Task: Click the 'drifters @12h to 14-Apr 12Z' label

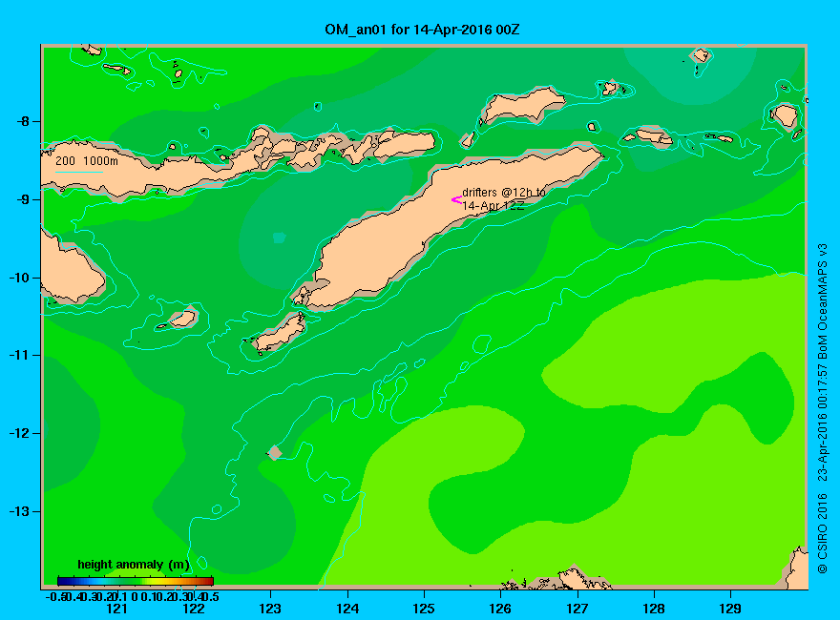Action: tap(504, 198)
